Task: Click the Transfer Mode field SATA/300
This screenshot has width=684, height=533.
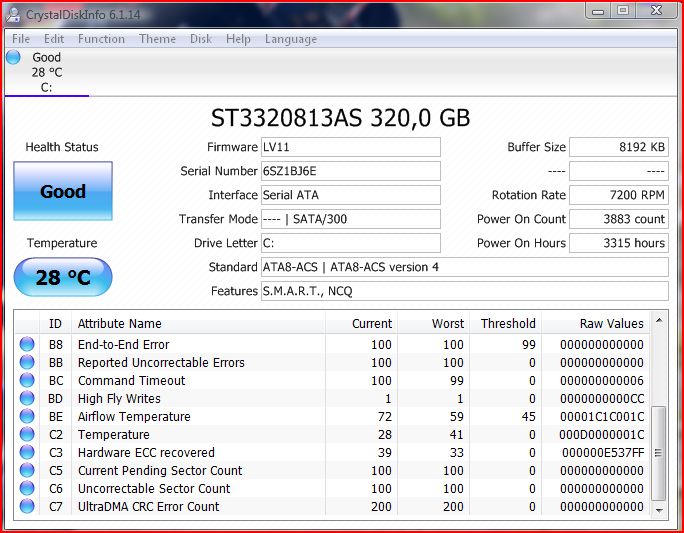Action: (351, 219)
